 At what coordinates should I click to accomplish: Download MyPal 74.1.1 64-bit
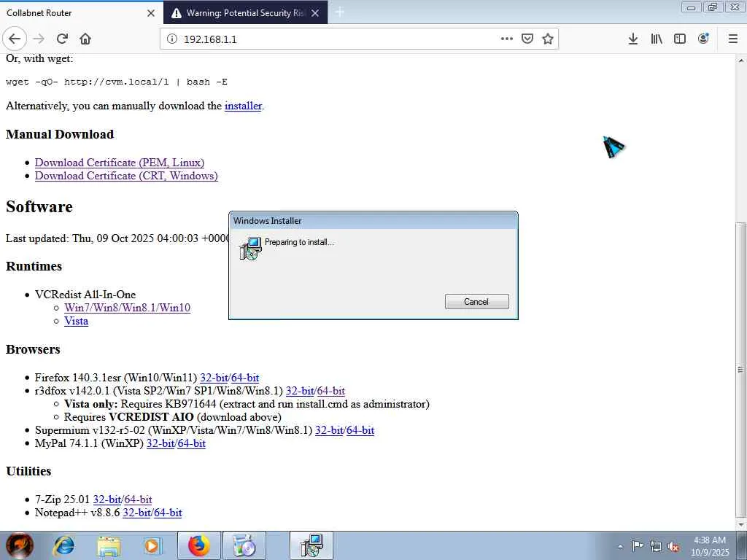click(192, 443)
